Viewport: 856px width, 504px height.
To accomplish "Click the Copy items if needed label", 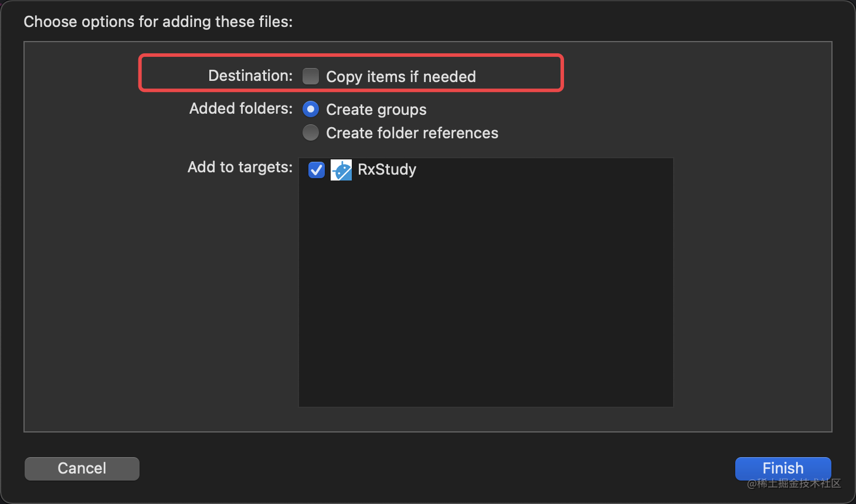I will click(401, 77).
